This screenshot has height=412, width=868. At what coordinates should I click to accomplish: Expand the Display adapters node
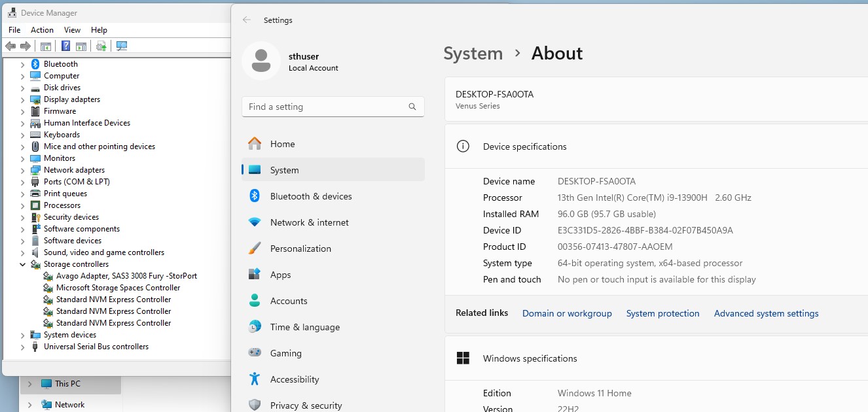pyautogui.click(x=22, y=100)
